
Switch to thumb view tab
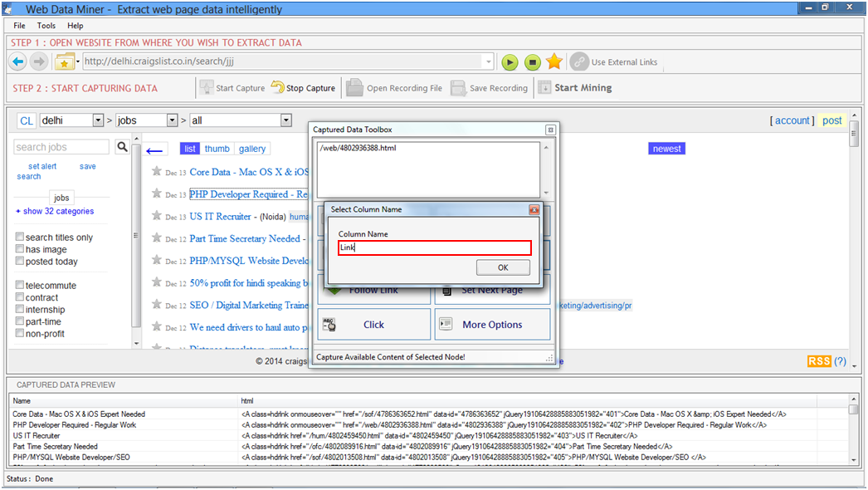pos(217,149)
